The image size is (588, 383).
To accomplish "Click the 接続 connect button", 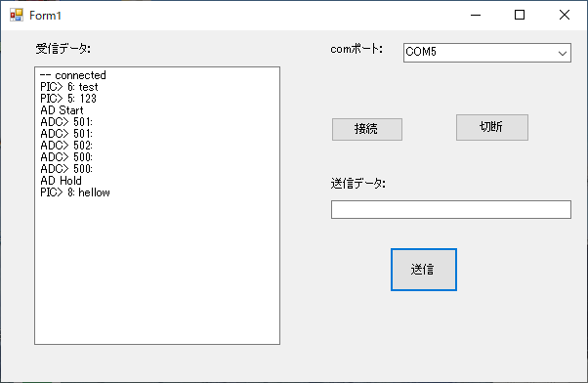I will [366, 129].
